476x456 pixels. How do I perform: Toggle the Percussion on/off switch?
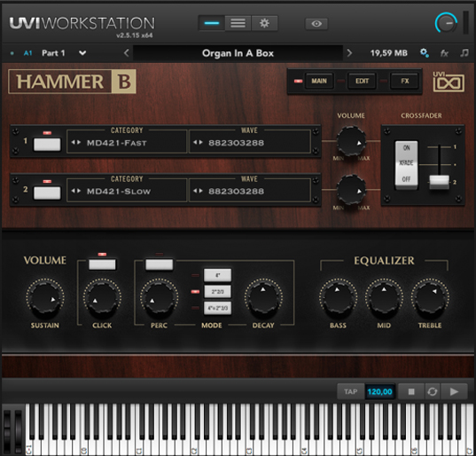(159, 264)
